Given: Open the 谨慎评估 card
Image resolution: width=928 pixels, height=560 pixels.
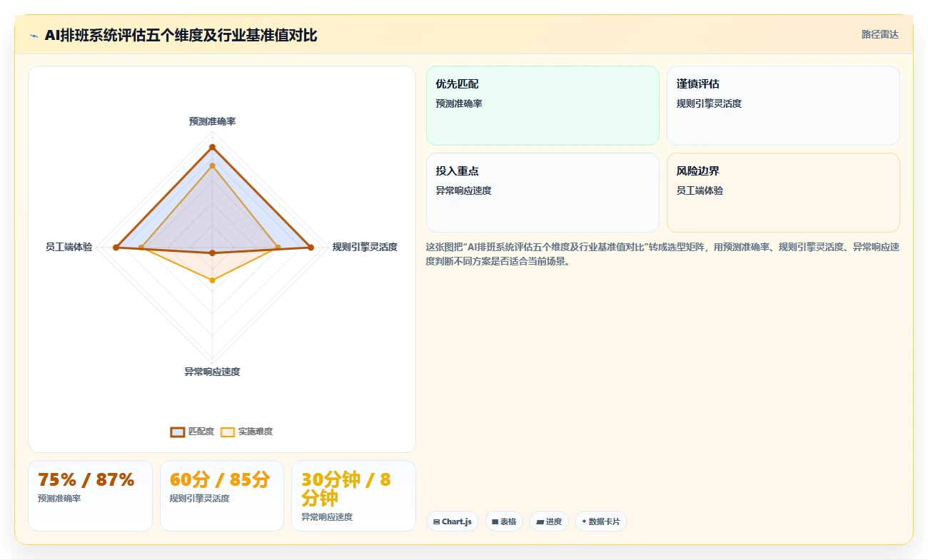Looking at the screenshot, I should point(783,106).
